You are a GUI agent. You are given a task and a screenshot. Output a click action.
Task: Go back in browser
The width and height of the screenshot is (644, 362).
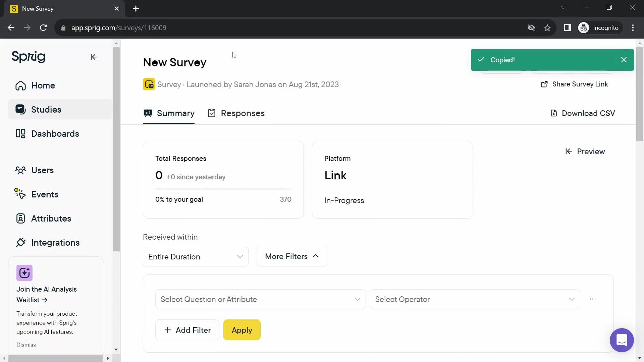tap(11, 28)
